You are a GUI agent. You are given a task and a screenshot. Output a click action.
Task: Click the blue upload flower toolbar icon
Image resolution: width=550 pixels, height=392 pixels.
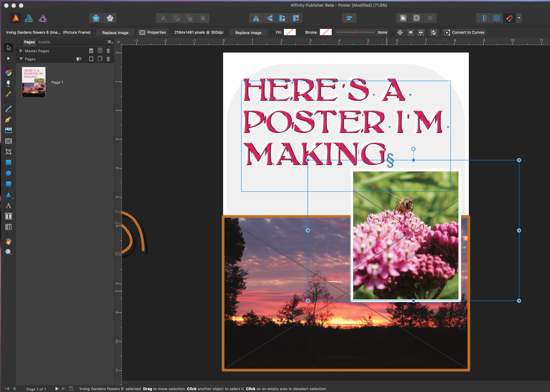coord(96,18)
